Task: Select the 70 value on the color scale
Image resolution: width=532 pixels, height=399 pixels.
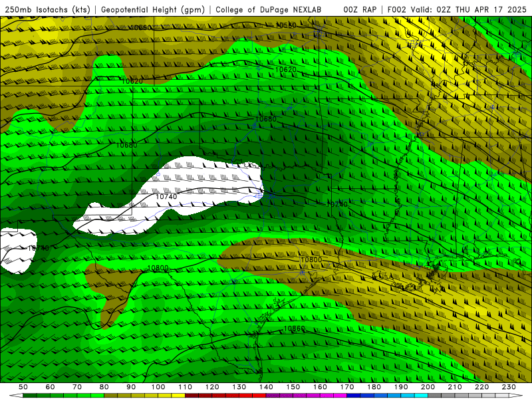Action: coord(77,387)
